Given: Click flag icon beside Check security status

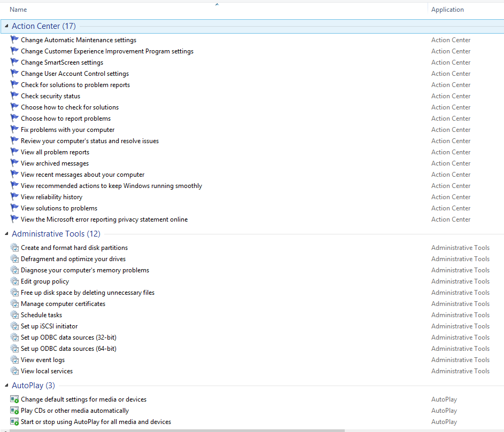Looking at the screenshot, I should (14, 96).
